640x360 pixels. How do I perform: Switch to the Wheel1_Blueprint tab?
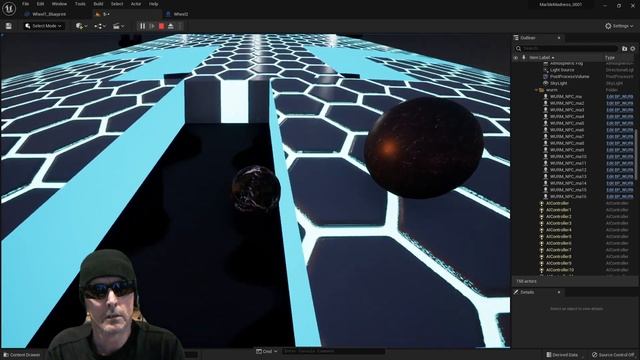pyautogui.click(x=49, y=14)
